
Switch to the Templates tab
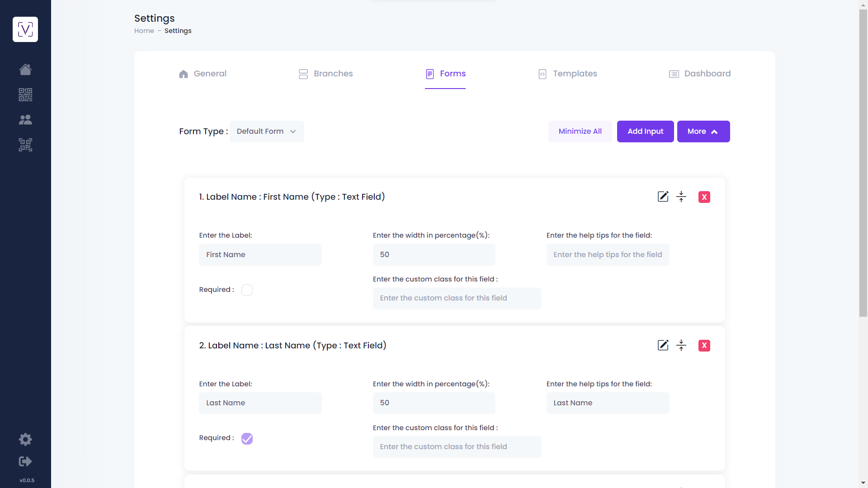[568, 74]
